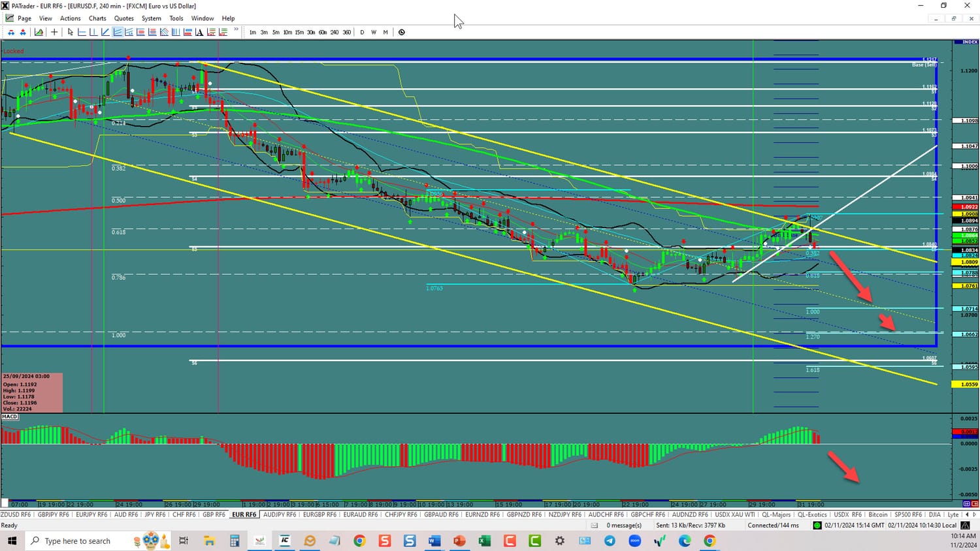
Task: Switch to the NZDJPY RF6 tab
Action: pyautogui.click(x=565, y=514)
